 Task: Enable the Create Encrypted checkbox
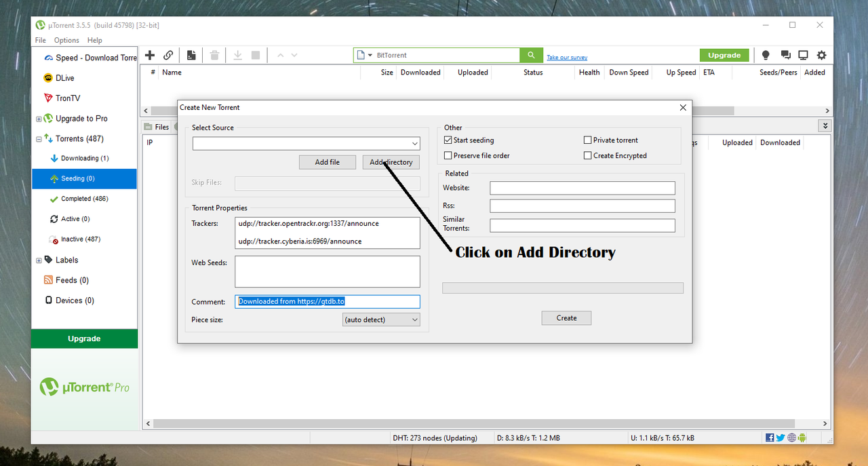pyautogui.click(x=587, y=156)
